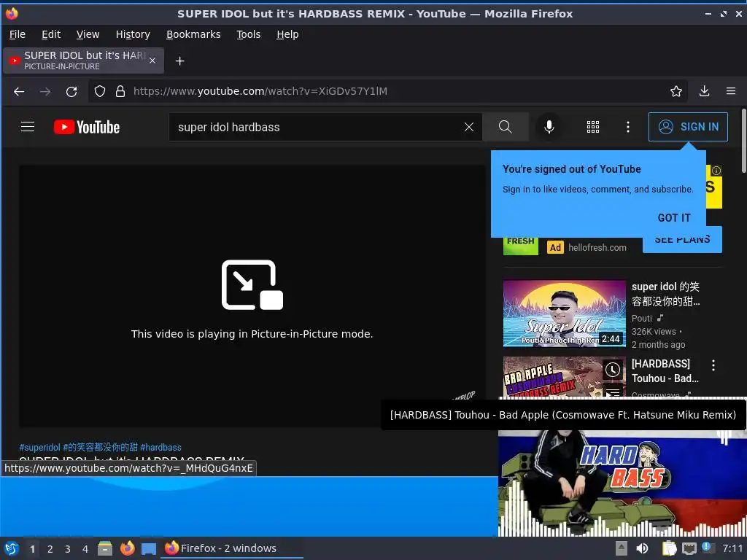This screenshot has width=747, height=560.
Task: Open clipboard manager tray icon
Action: [670, 548]
